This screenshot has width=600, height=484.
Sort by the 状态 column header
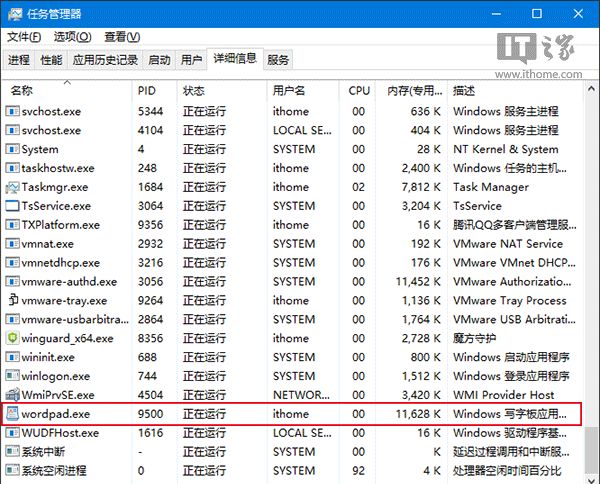coord(222,91)
